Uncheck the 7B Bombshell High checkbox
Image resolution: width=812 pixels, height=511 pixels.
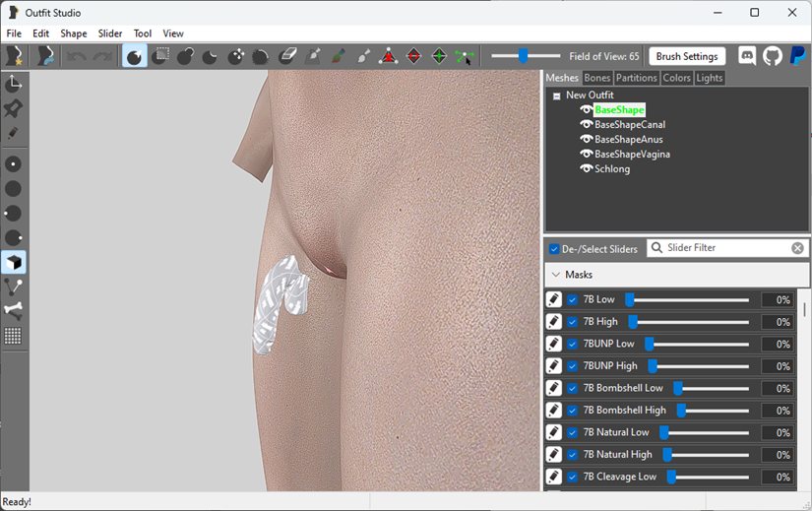coord(572,411)
